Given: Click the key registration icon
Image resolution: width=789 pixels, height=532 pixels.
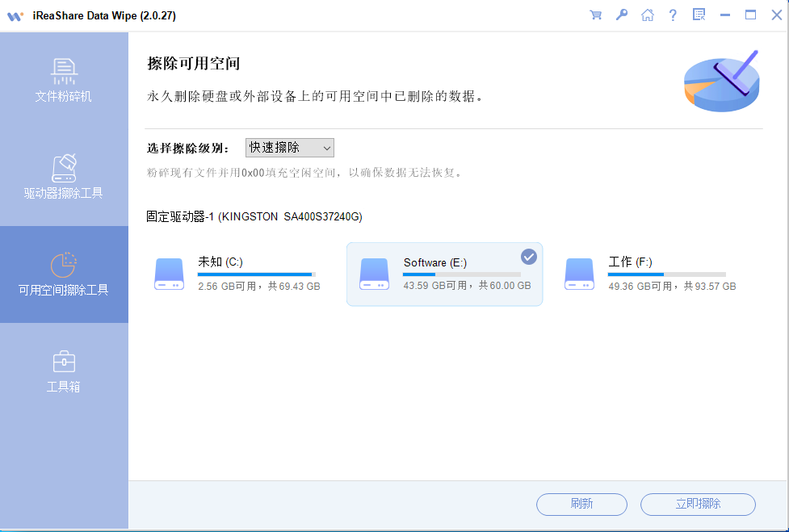Looking at the screenshot, I should [x=622, y=15].
